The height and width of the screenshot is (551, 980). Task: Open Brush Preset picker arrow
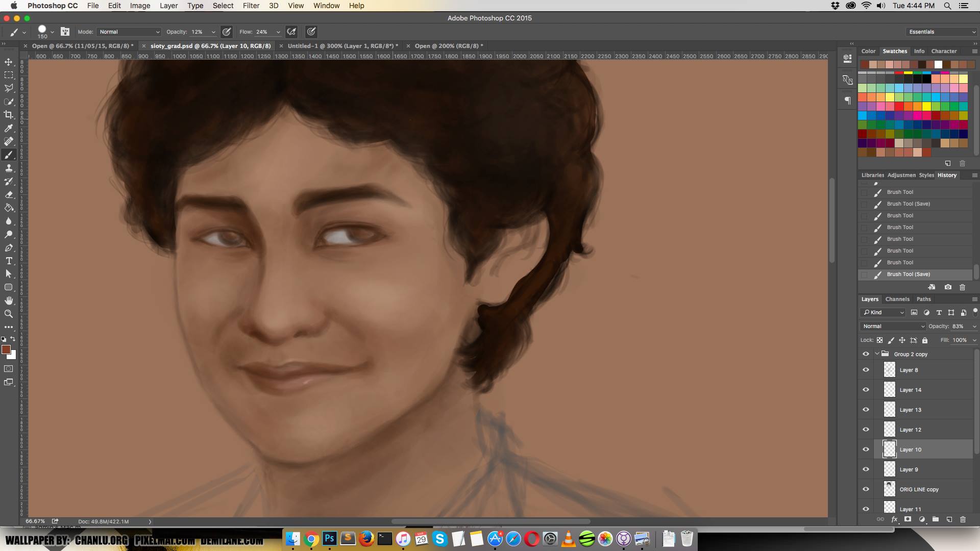[52, 32]
